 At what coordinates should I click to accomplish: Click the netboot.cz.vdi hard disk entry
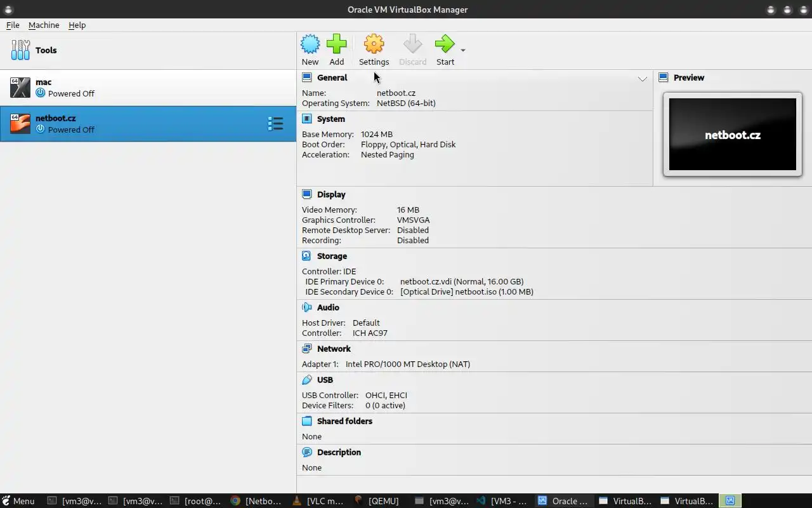[462, 281]
